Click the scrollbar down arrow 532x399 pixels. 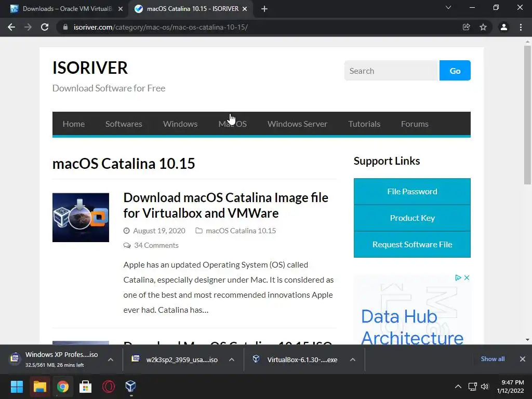click(527, 340)
